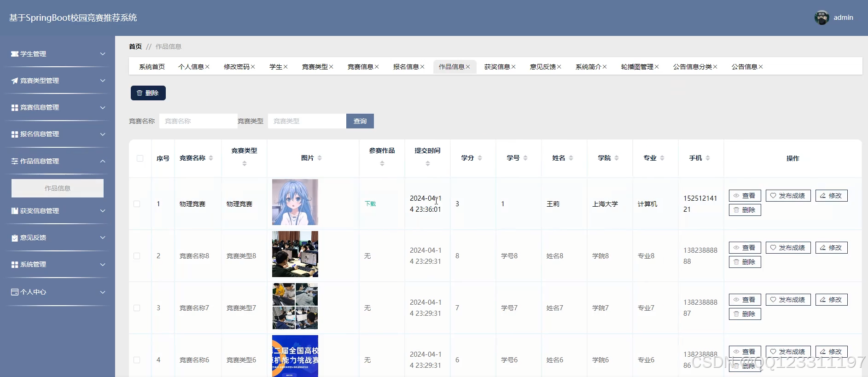868x377 pixels.
Task: Click the top 删除 batch delete button
Action: (148, 93)
